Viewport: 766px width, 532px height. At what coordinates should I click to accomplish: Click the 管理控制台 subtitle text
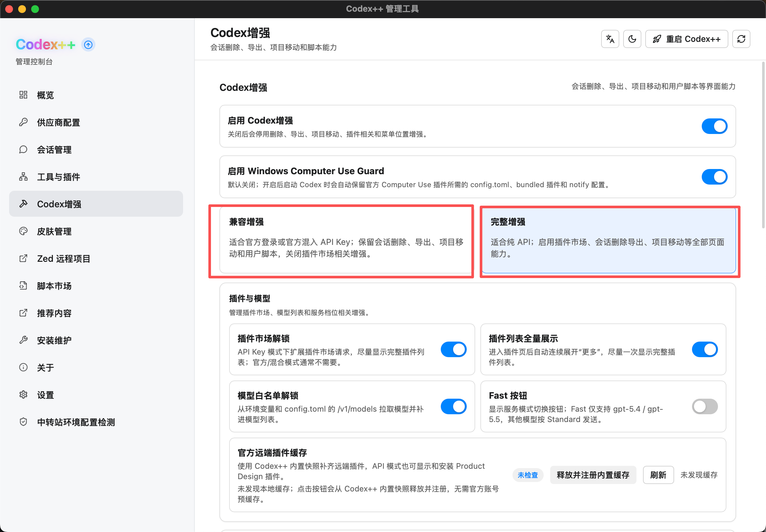34,62
